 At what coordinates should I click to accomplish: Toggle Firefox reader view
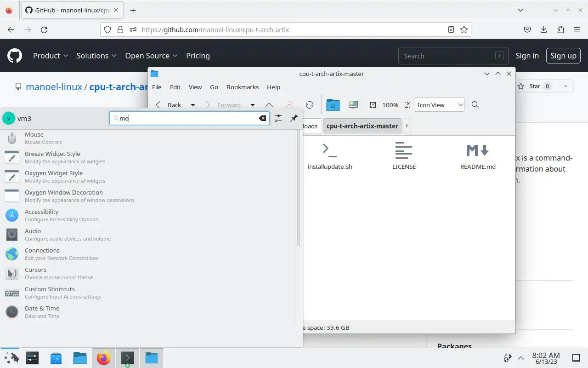point(451,29)
